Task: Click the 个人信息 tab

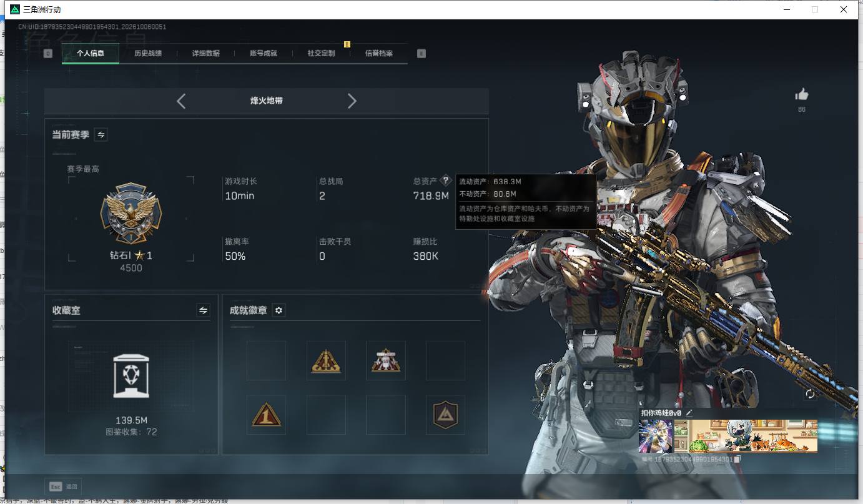Action: 91,54
